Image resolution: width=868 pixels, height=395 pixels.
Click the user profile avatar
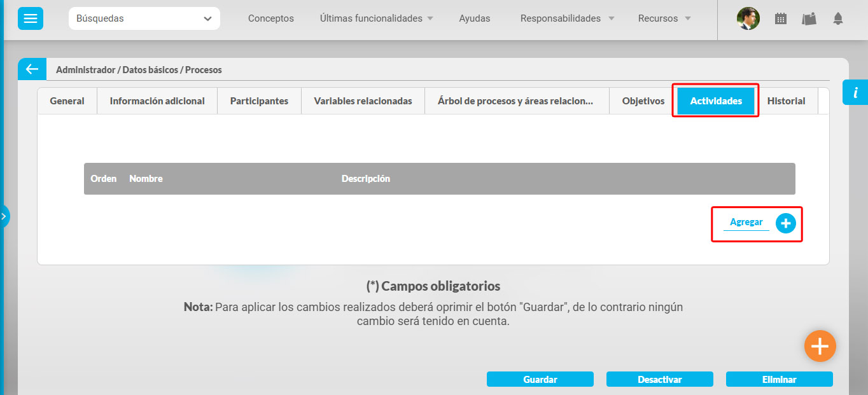click(748, 19)
